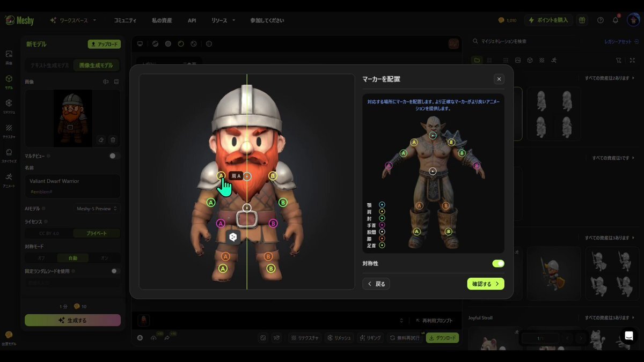Open the テクスチャ sidebar icon
This screenshot has height=362, width=644.
tap(9, 131)
